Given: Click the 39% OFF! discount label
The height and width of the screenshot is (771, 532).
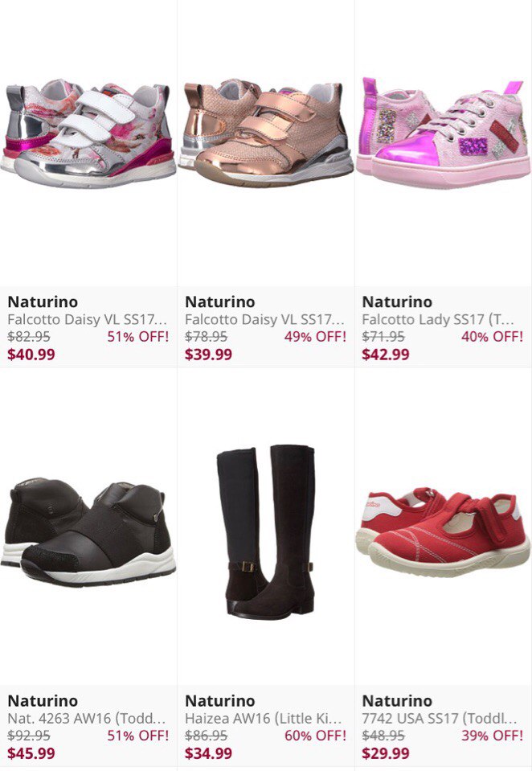Looking at the screenshot, I should coord(492,736).
